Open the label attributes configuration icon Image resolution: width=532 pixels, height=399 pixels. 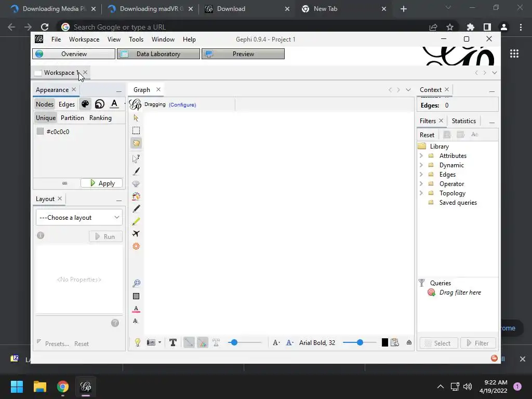pos(395,342)
